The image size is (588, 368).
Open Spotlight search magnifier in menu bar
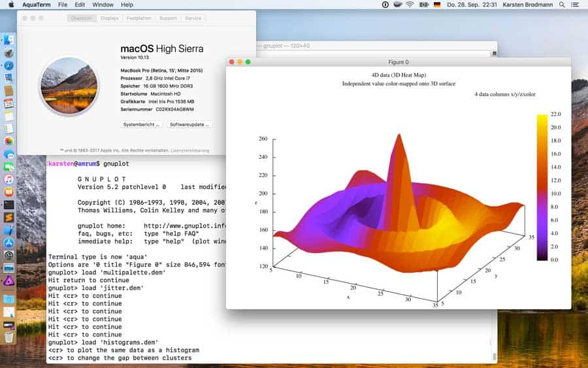562,5
